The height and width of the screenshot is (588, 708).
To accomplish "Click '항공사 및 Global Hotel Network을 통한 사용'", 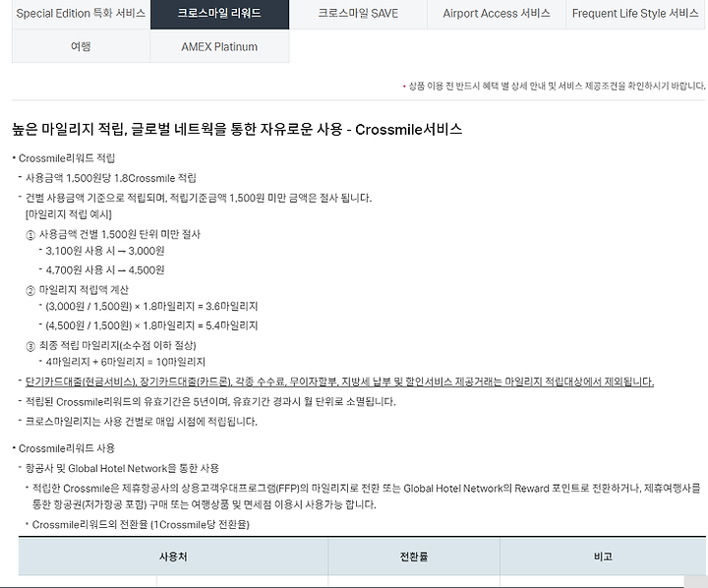I will point(122,468).
